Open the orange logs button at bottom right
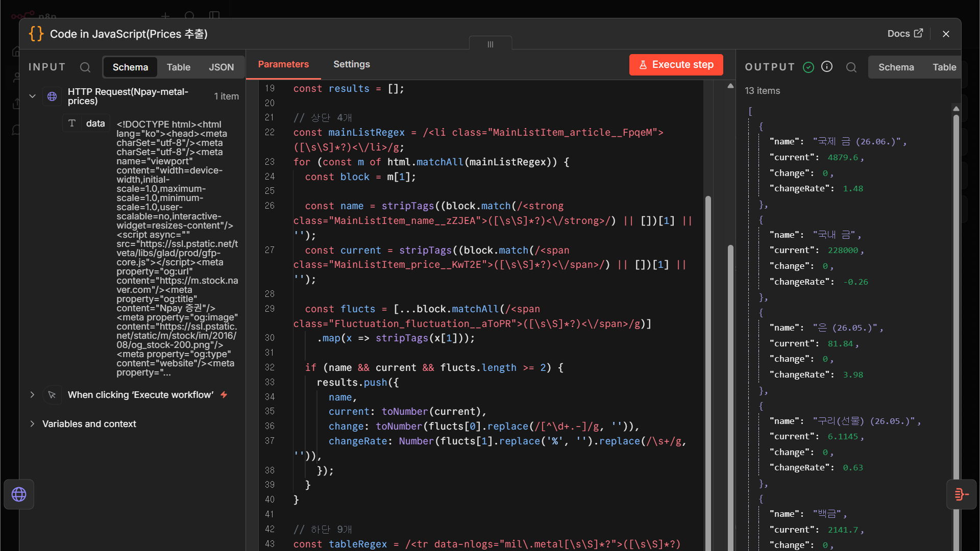The image size is (980, 551). (x=962, y=494)
